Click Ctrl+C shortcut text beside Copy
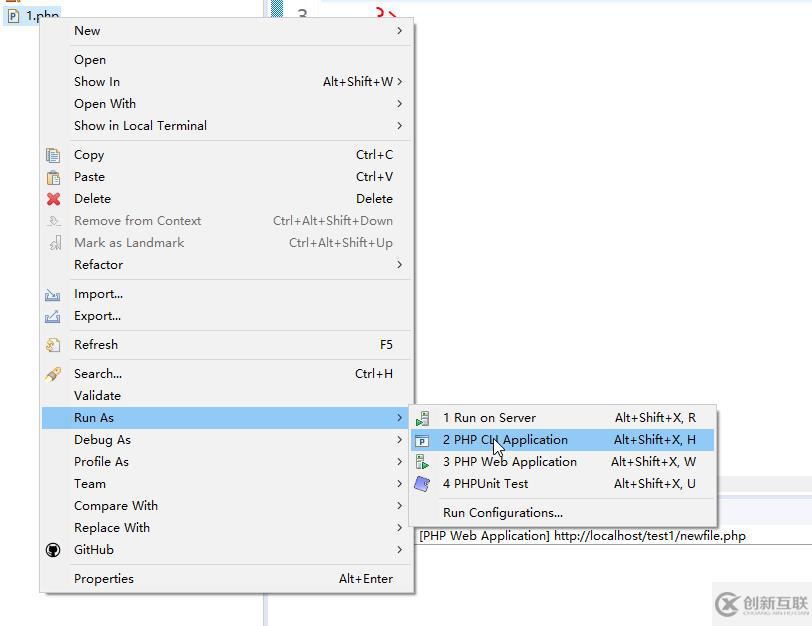Viewport: 812px width, 626px height. tap(374, 155)
